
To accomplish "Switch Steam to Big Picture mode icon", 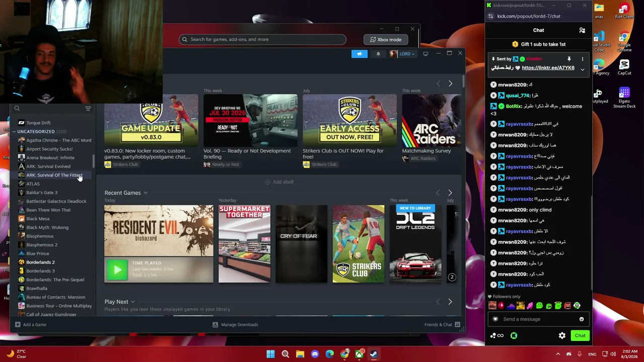I will [426, 54].
